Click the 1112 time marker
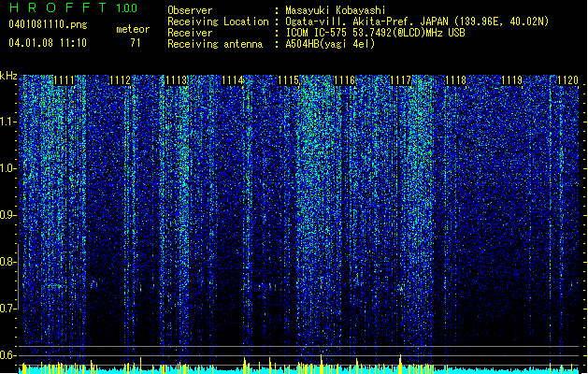 click(x=120, y=80)
